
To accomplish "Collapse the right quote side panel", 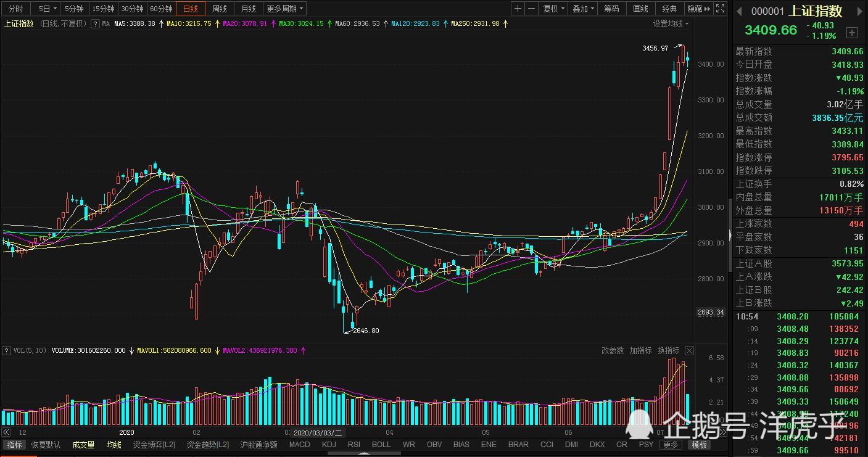I will point(730,235).
